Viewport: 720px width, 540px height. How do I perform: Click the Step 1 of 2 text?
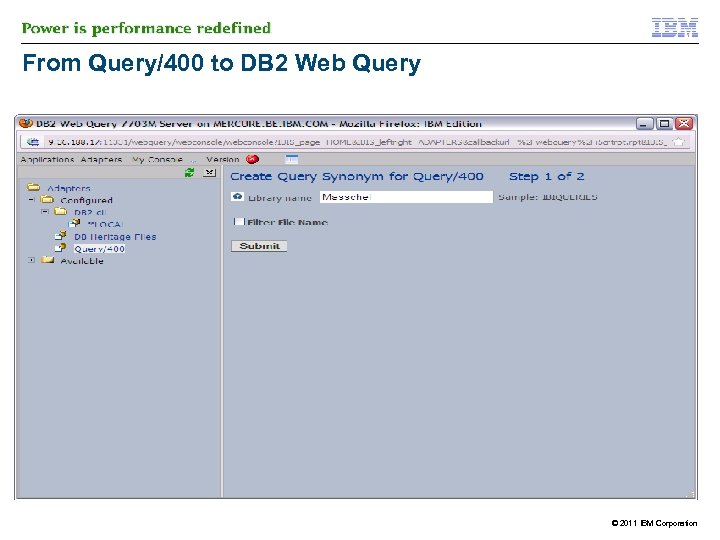(546, 176)
